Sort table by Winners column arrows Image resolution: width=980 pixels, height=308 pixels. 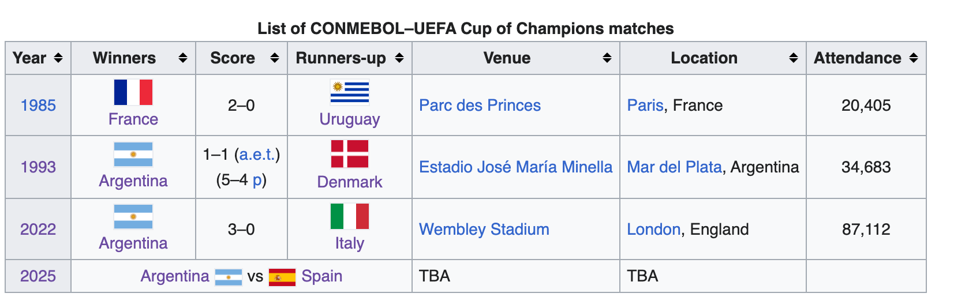(183, 58)
